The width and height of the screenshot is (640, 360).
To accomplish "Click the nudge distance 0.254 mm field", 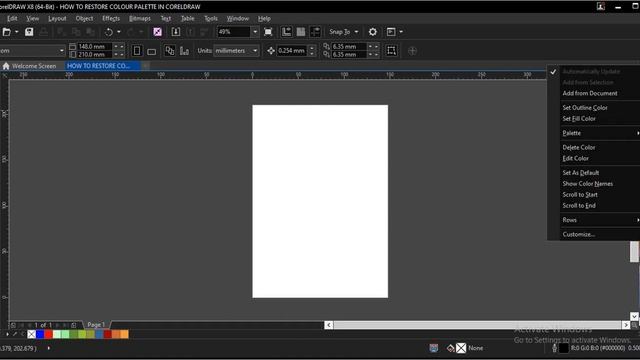I will click(292, 51).
